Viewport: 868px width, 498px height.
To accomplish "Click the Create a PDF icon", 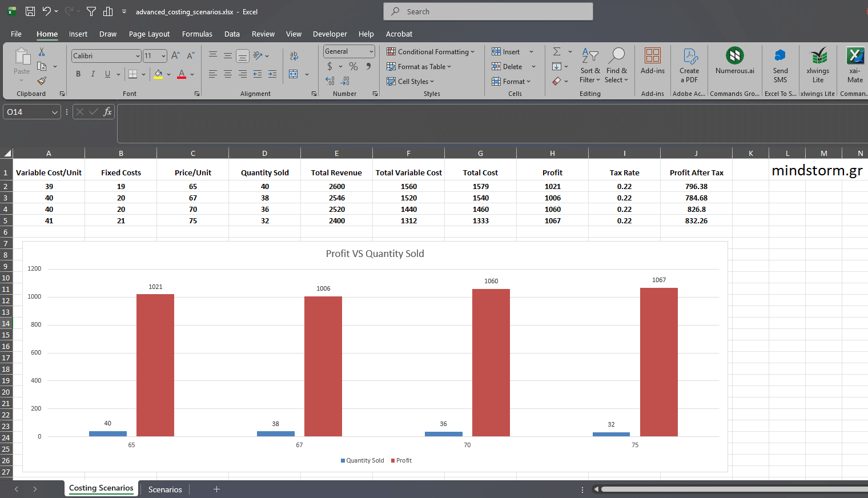I will [689, 56].
